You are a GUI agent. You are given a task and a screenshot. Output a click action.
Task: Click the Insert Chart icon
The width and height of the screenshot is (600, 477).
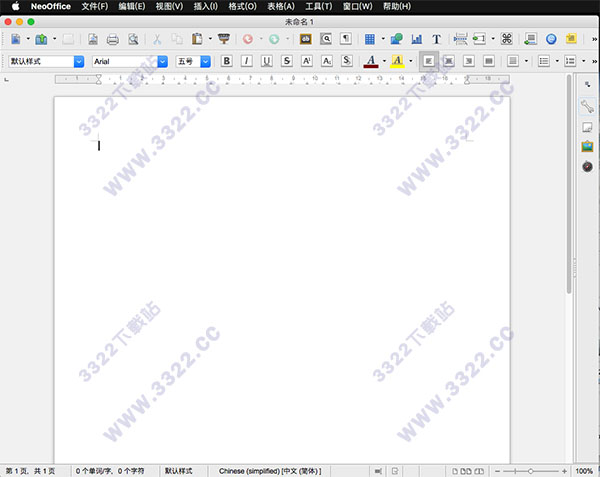point(416,39)
